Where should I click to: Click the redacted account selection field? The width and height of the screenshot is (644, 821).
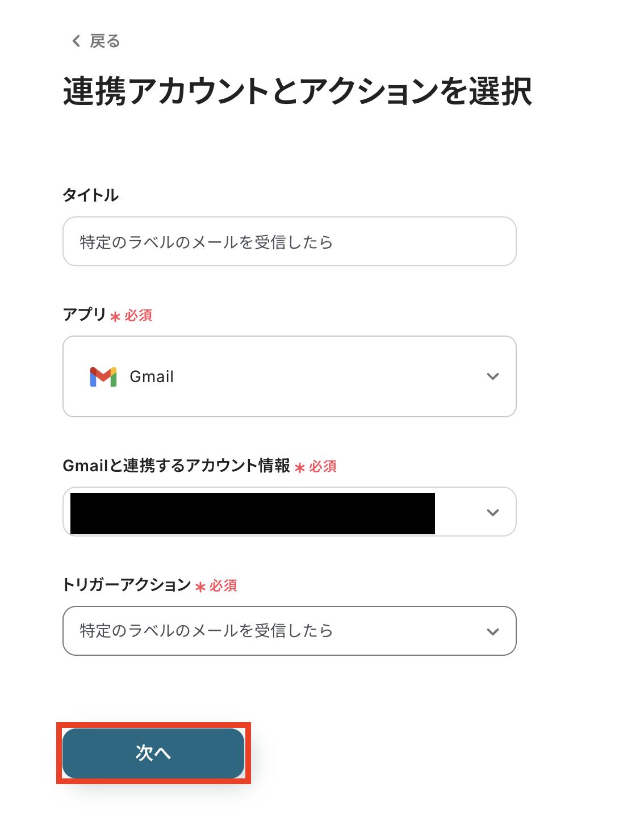[x=253, y=513]
